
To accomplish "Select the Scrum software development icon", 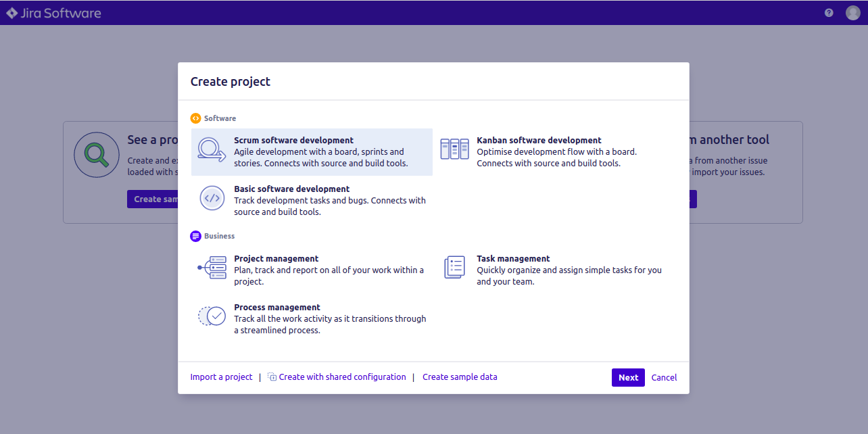I will pyautogui.click(x=212, y=149).
